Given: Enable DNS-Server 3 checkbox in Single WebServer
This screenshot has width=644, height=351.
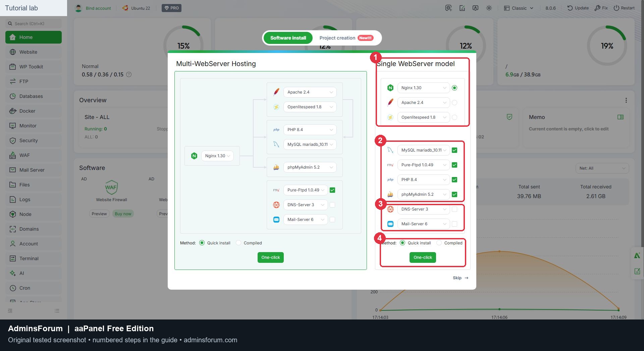Looking at the screenshot, I should (454, 209).
